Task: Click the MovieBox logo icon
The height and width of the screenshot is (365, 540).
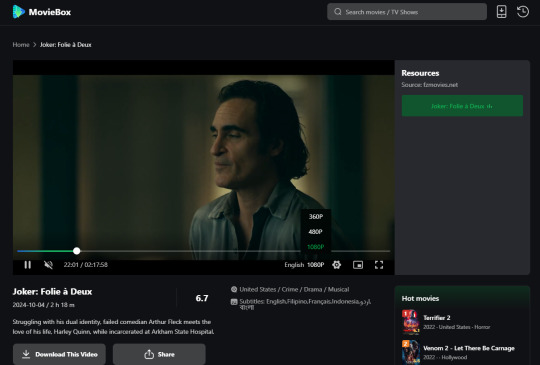Action: 19,12
